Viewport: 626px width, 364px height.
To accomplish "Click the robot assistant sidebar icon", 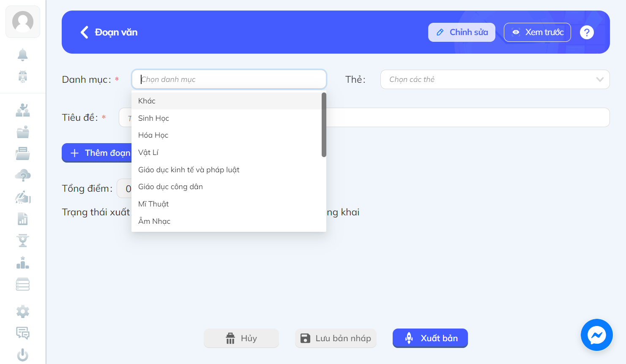I will click(23, 76).
